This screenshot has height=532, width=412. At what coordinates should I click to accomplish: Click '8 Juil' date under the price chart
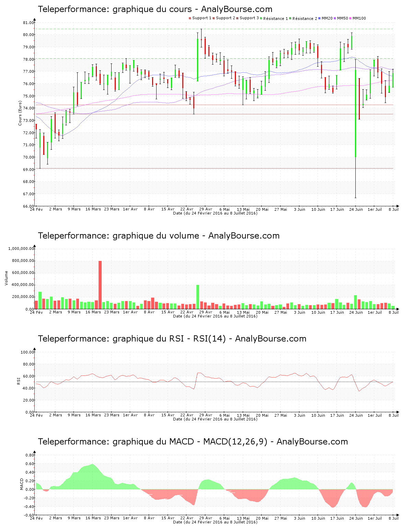(x=393, y=209)
